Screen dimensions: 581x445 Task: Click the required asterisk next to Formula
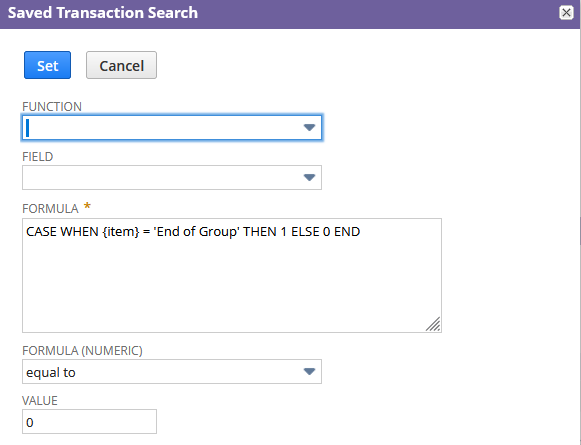(x=87, y=206)
